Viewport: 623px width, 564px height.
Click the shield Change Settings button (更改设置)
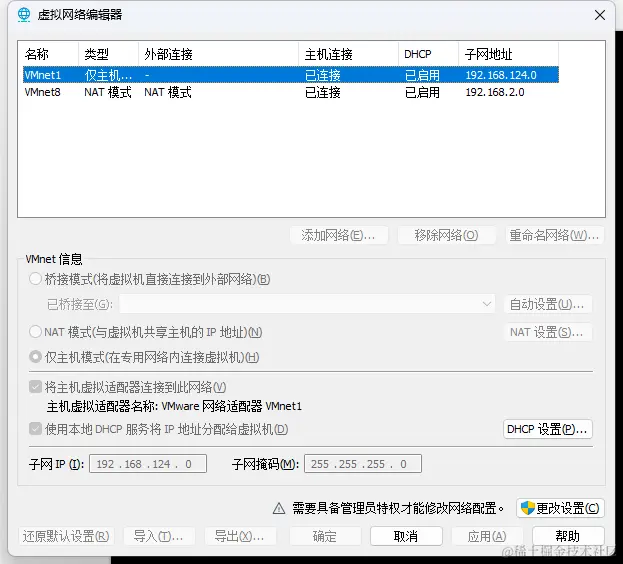coord(560,508)
